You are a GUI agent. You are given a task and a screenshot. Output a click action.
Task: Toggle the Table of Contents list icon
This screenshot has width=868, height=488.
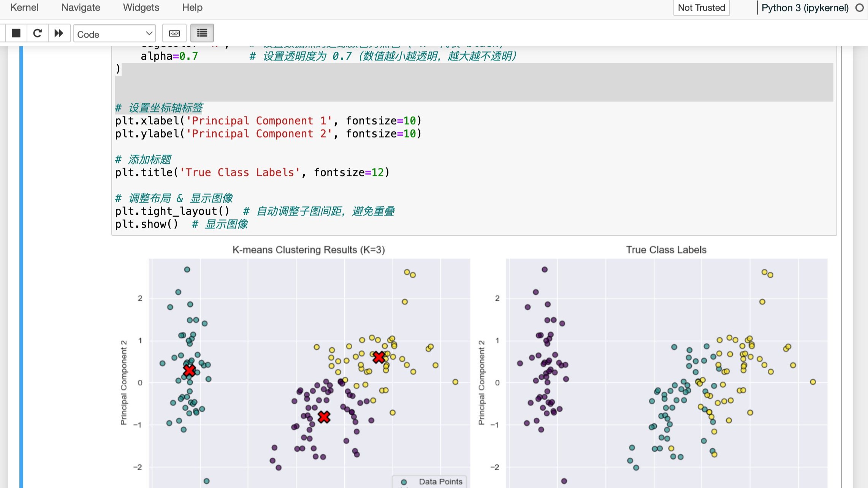click(x=202, y=33)
